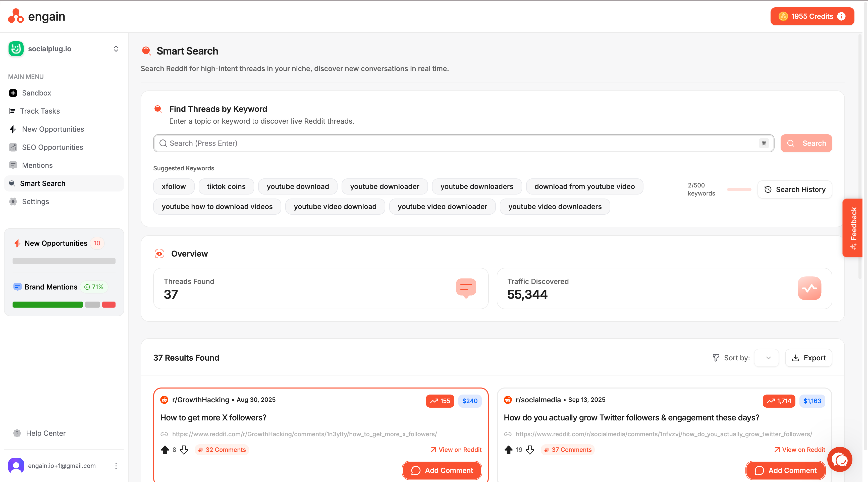Click the Mentions speech bubble icon

13,165
